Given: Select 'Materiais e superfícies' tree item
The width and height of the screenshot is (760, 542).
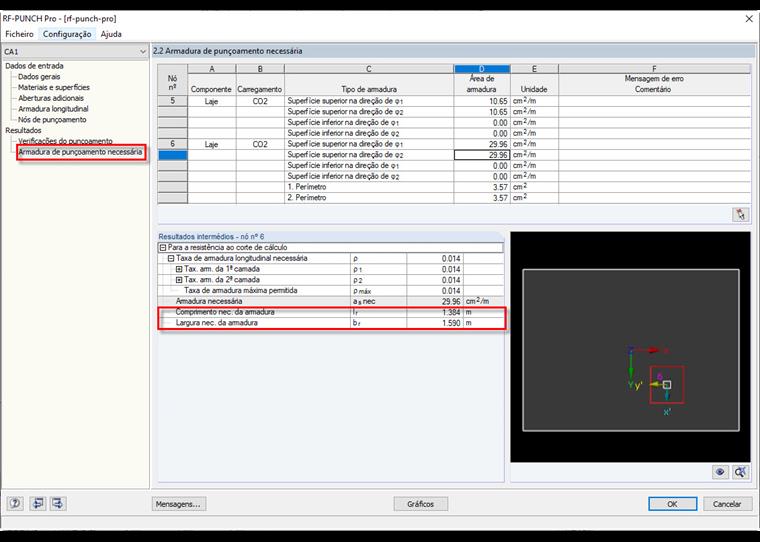Looking at the screenshot, I should coord(54,87).
